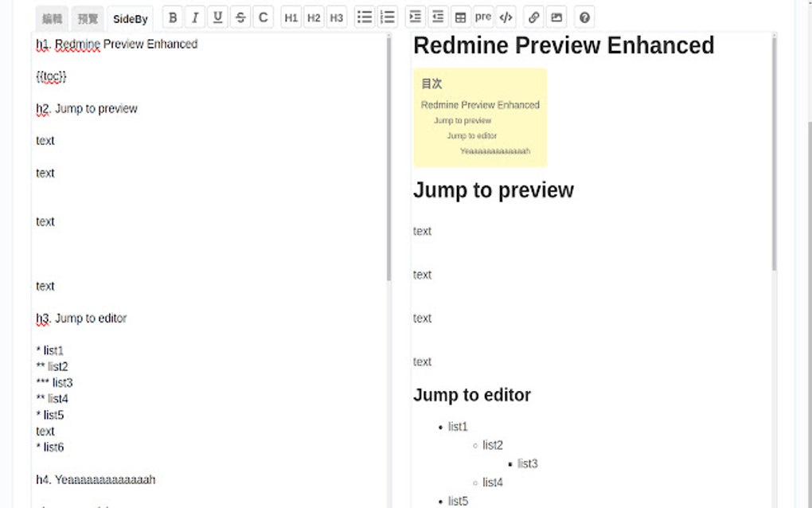Viewport: 812px width, 508px height.
Task: Apply the H3 heading level
Action: pos(336,17)
